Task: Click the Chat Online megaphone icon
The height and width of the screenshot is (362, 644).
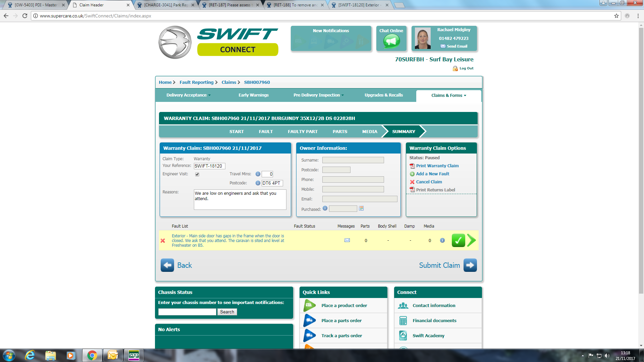Action: click(391, 41)
